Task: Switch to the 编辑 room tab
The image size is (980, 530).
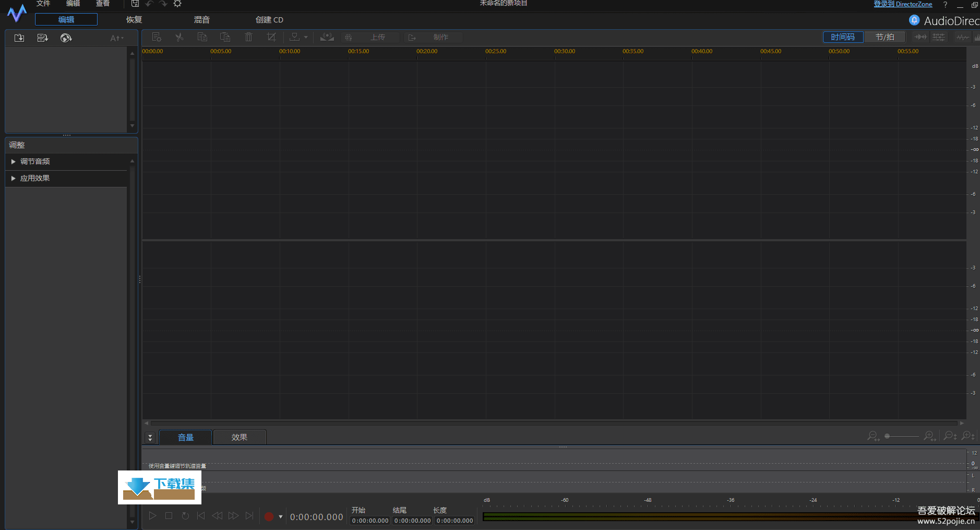Action: pos(66,19)
